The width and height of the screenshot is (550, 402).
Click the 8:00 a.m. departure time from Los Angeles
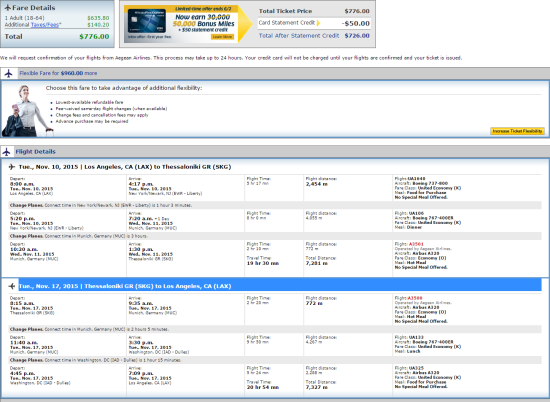coord(22,184)
